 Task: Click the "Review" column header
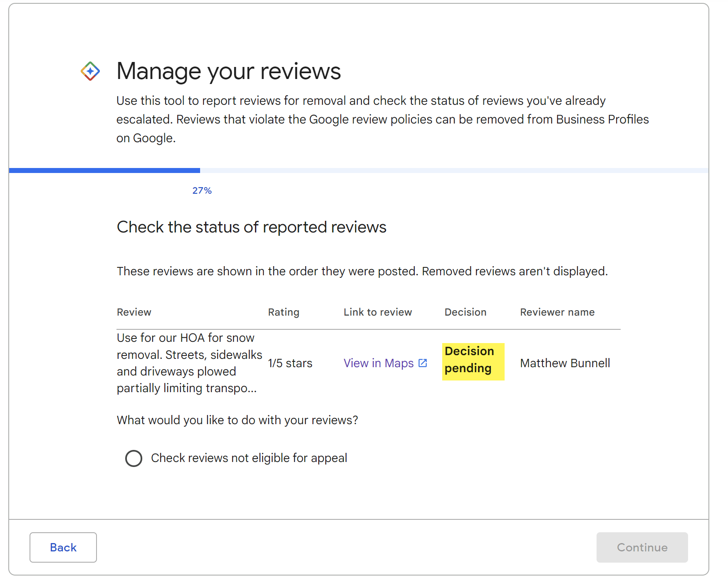tap(134, 312)
